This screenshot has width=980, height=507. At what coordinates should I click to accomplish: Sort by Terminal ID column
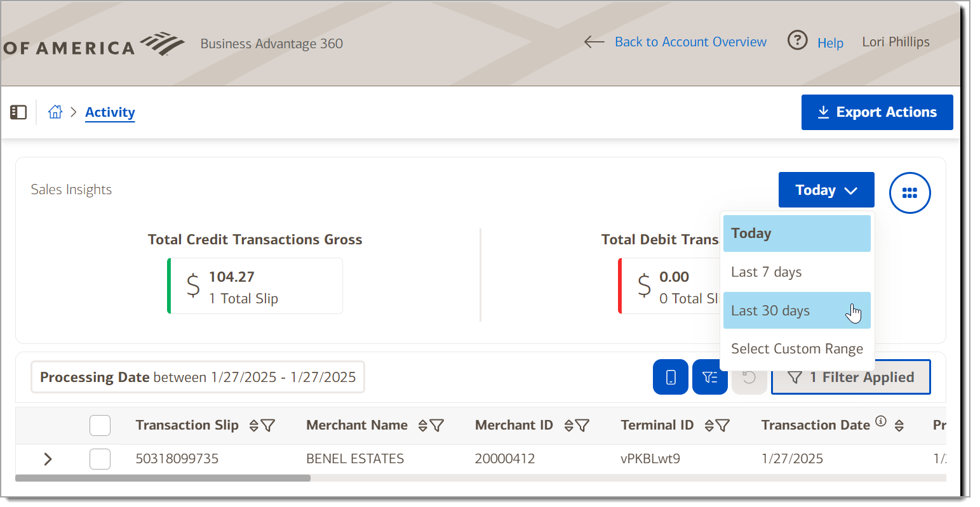pos(709,426)
